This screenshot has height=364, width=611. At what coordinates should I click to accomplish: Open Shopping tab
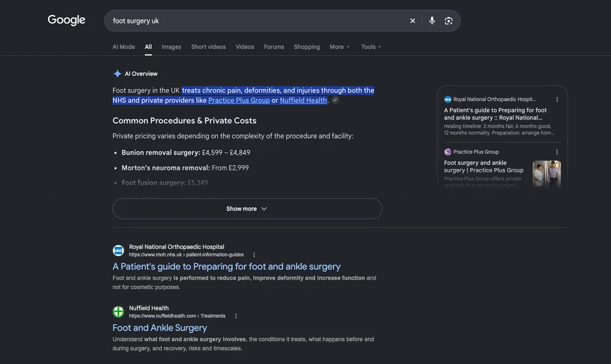tap(307, 47)
